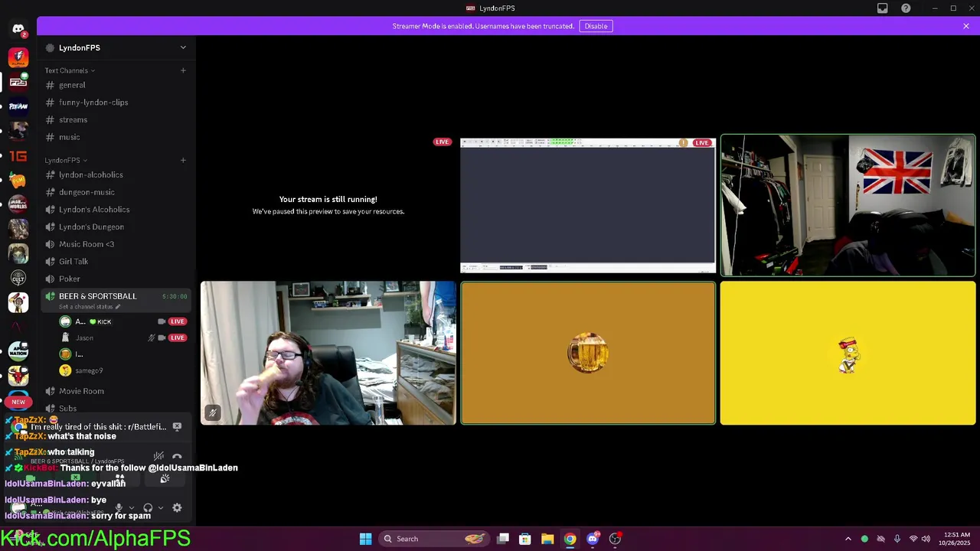Open the 1G server icon
The width and height of the screenshot is (980, 551).
coord(18,156)
